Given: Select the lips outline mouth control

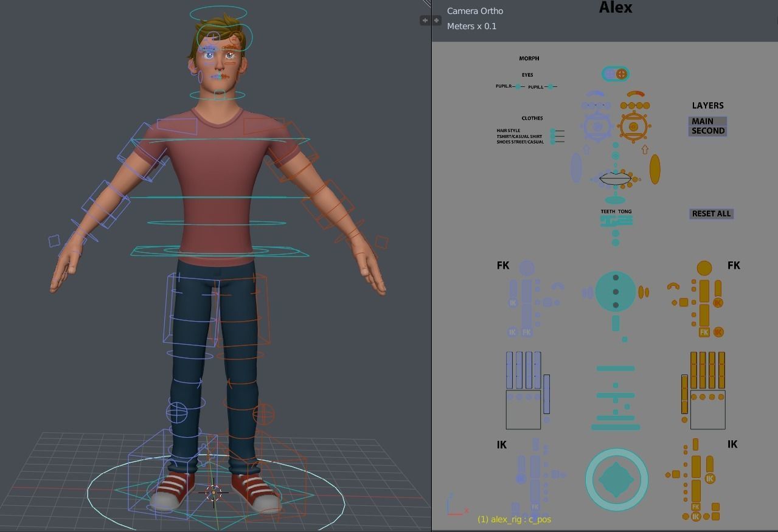Looking at the screenshot, I should point(615,179).
